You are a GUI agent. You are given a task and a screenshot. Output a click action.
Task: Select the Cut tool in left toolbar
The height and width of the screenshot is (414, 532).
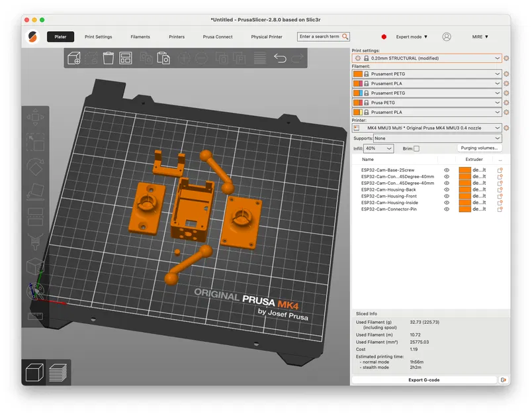35,217
